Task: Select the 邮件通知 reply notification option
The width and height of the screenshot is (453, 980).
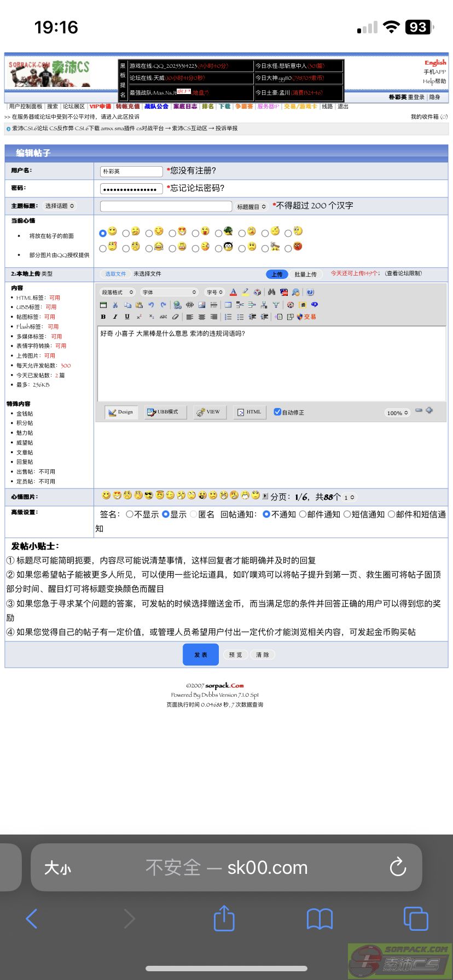Action: tap(303, 514)
